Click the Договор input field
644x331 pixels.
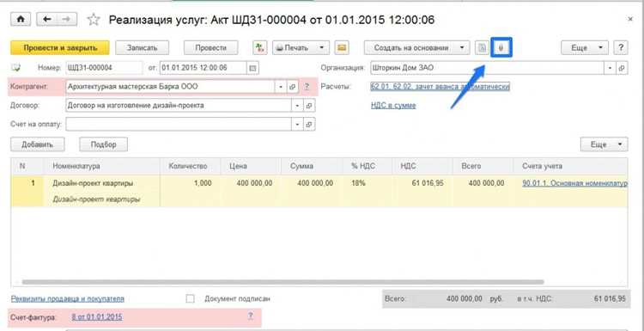[x=179, y=106]
